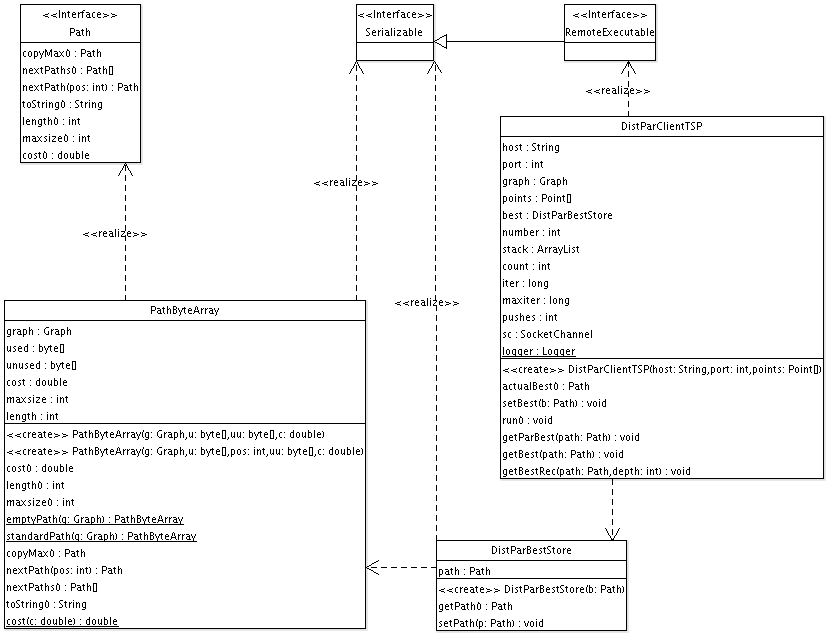Select nextPath(pos: int) : Path in Path interface
The image size is (828, 635).
[x=80, y=87]
